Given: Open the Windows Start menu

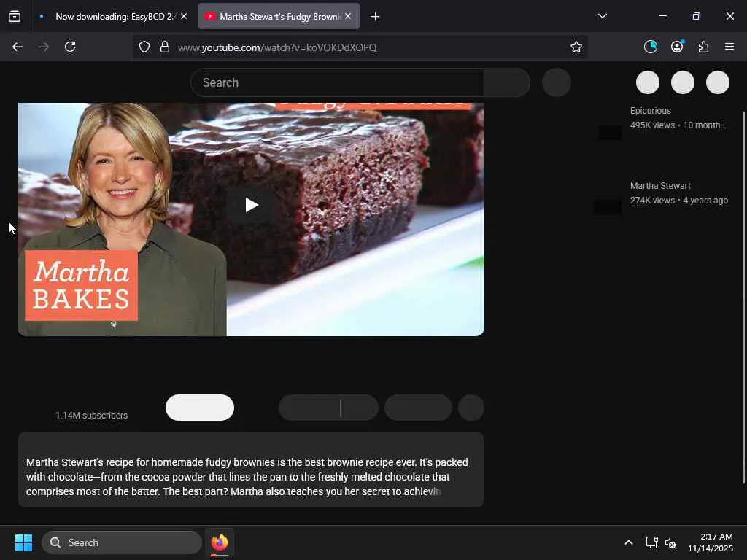Looking at the screenshot, I should tap(23, 542).
